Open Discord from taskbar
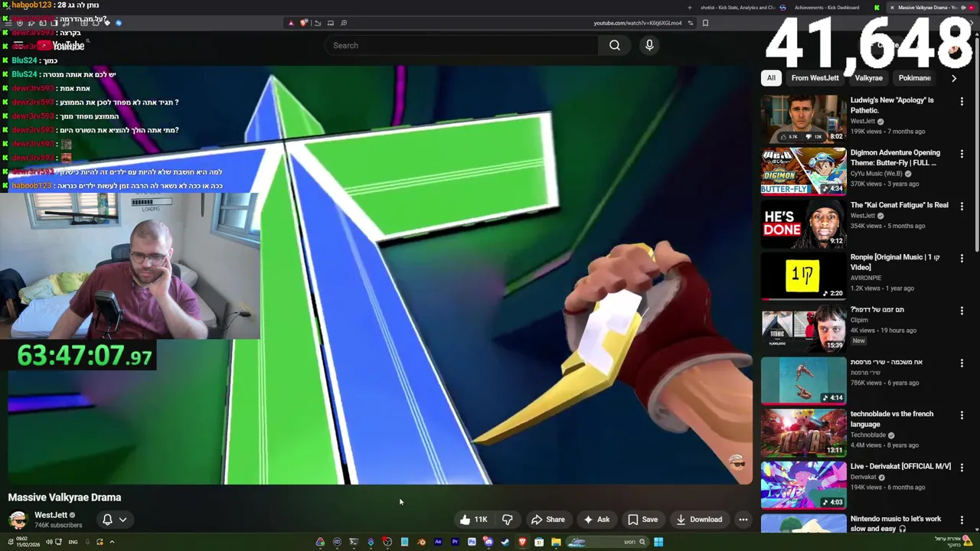Viewport: 980px width, 551px height. pyautogui.click(x=488, y=542)
